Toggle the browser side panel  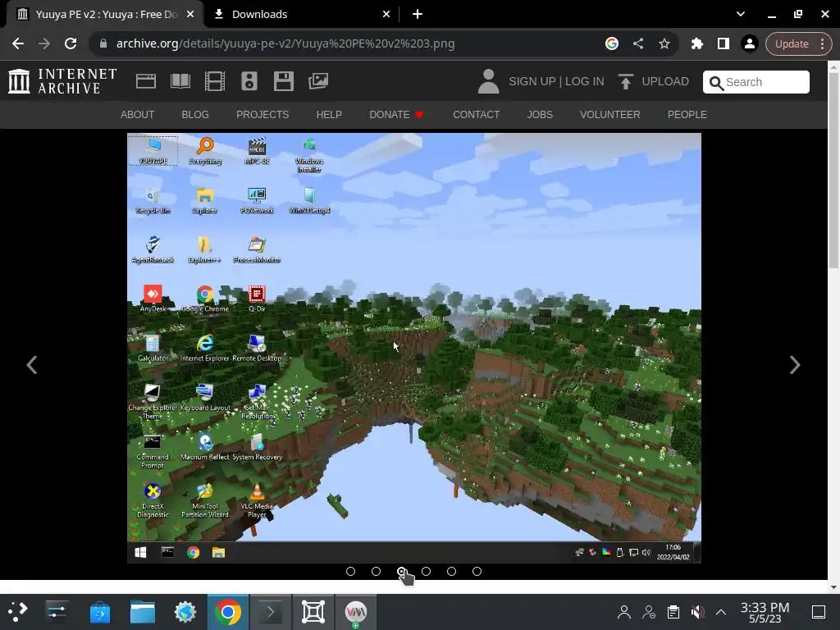724,43
